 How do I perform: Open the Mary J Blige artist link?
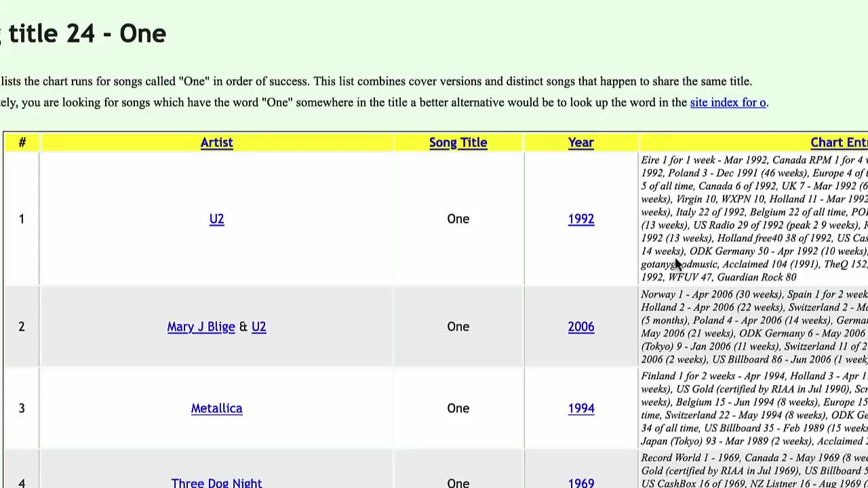coord(201,327)
